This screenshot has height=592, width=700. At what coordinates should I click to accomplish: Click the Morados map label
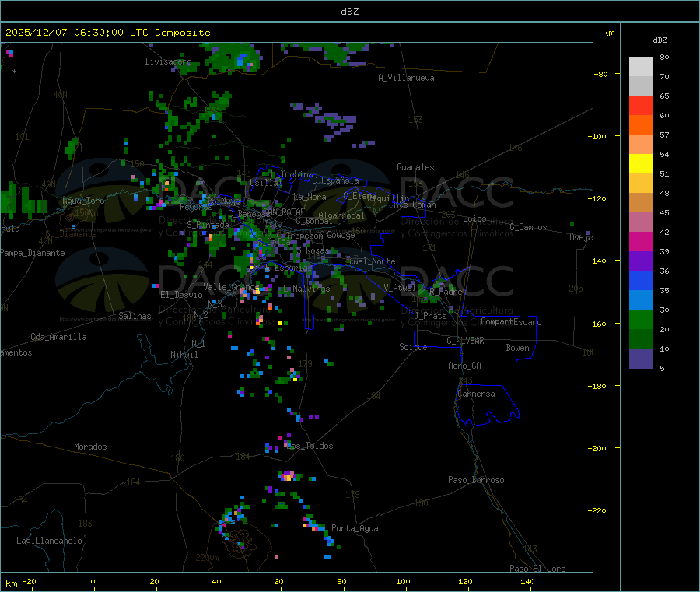pos(90,447)
